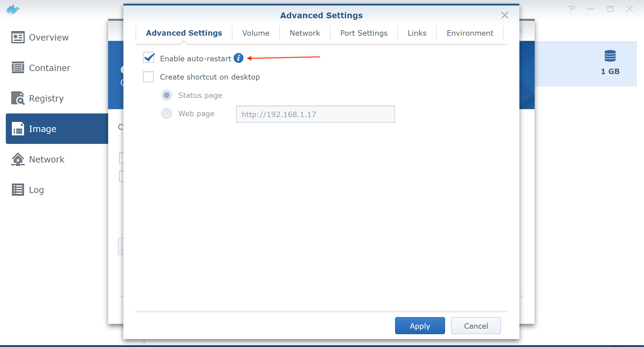Open the Overview section icon
The image size is (644, 347).
[18, 37]
